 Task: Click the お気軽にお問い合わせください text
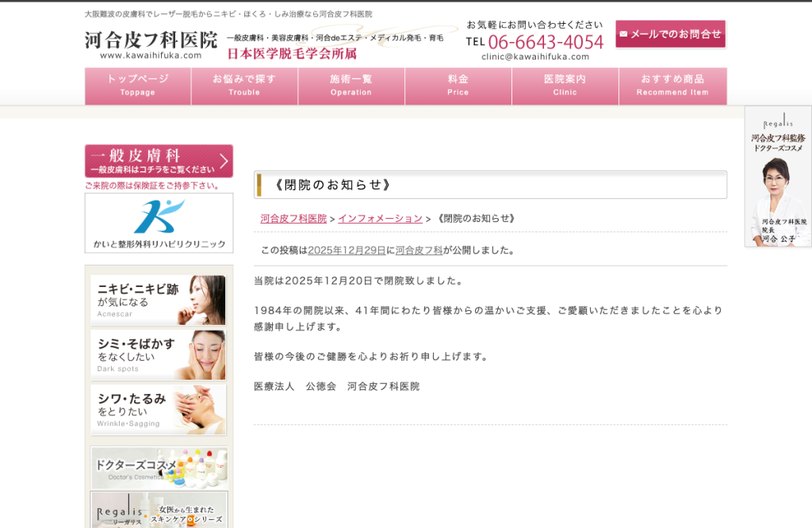[535, 25]
